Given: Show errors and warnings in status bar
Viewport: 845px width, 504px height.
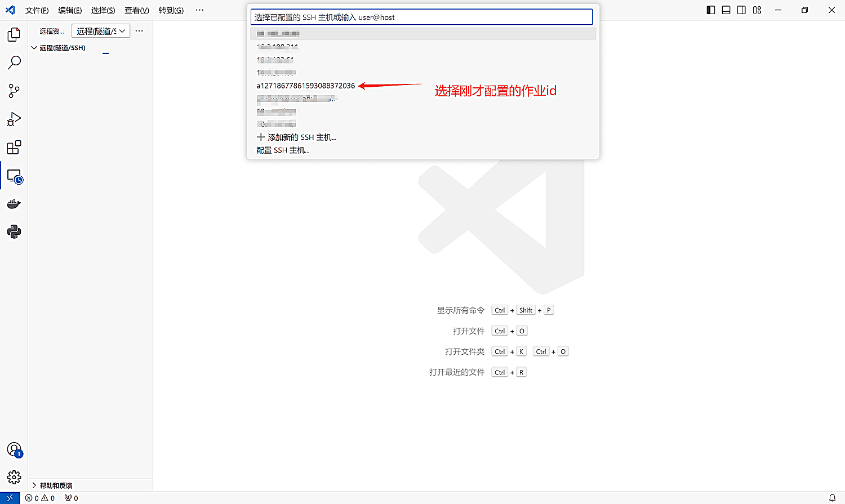Looking at the screenshot, I should click(x=40, y=498).
